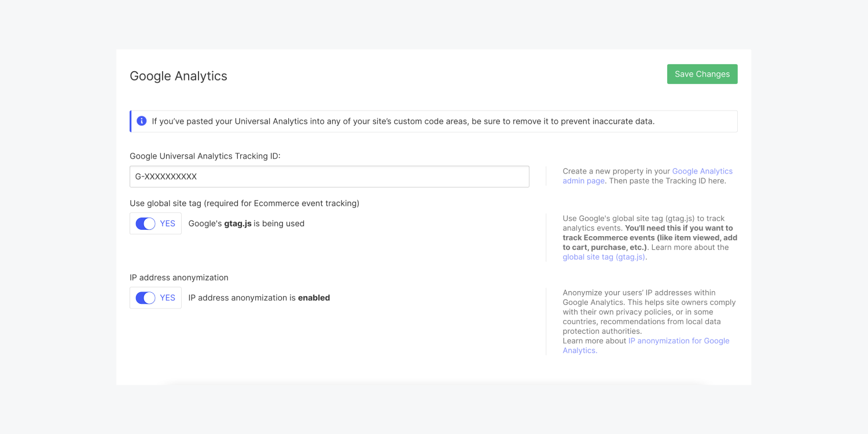Click the YES label beside the IP anonymization switch
The image size is (868, 434).
pos(167,297)
